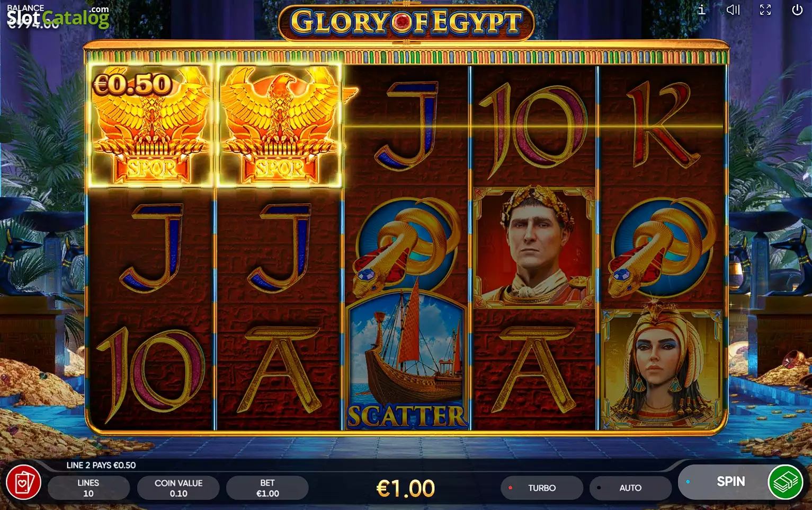The image size is (812, 510).
Task: Select the Cleopatra symbol
Action: 661,368
